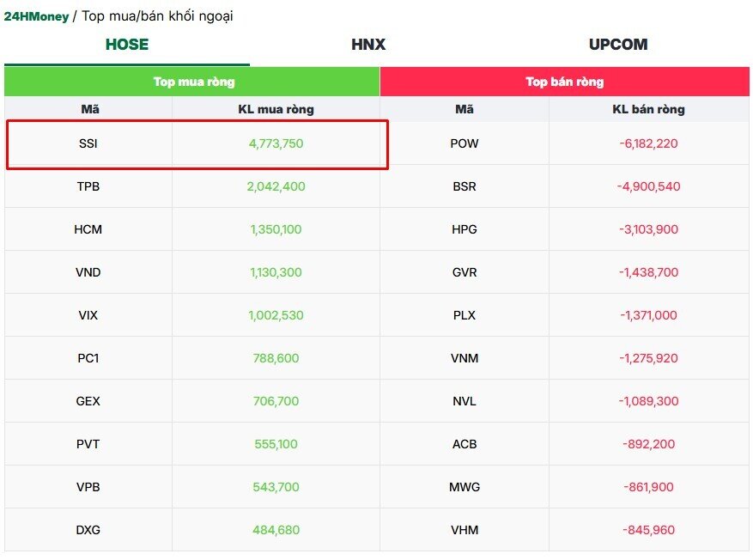Screen dimensions: 753x560
Task: Select the PC1 stock code
Action: pyautogui.click(x=88, y=358)
